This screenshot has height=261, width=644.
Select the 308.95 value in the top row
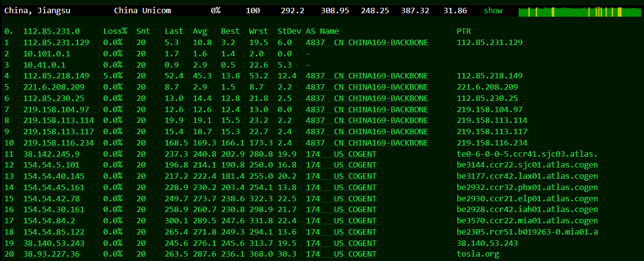coord(334,10)
